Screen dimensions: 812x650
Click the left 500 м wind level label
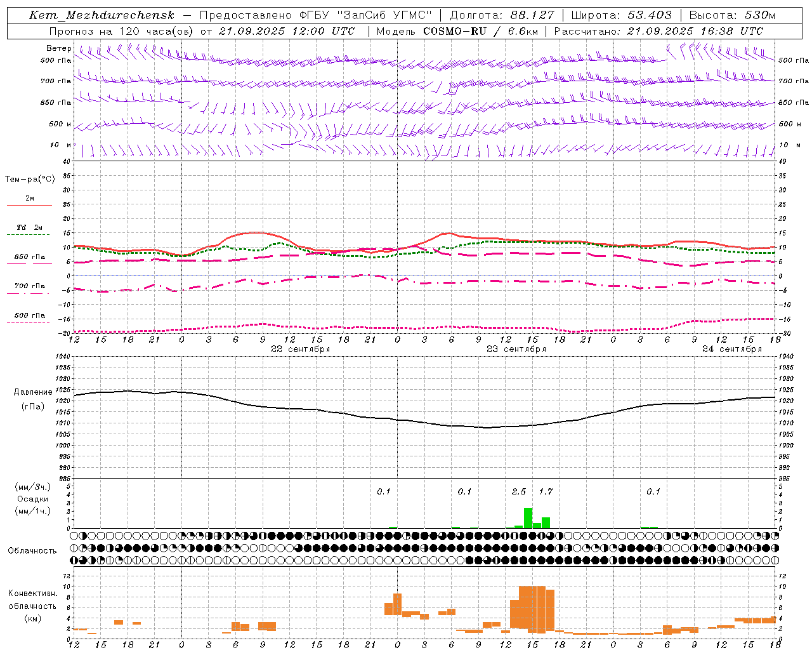point(60,124)
